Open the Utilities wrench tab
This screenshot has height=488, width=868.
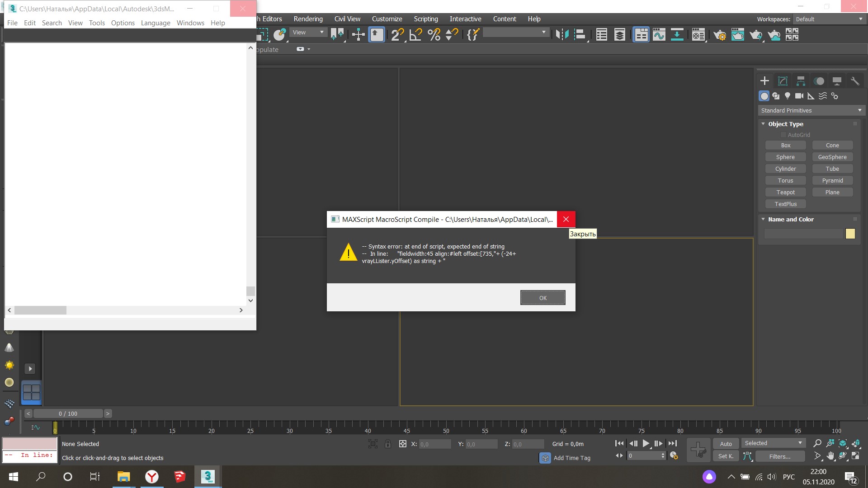pos(855,81)
